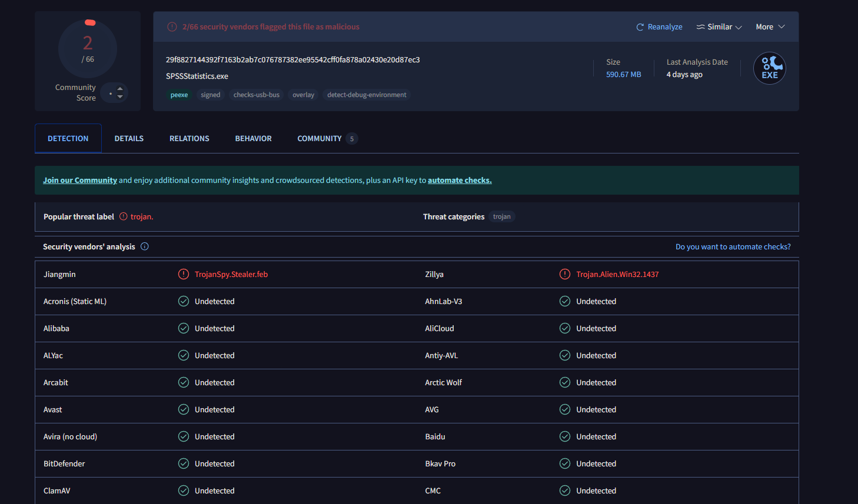Click the malicious alert icon in the banner

click(x=172, y=27)
